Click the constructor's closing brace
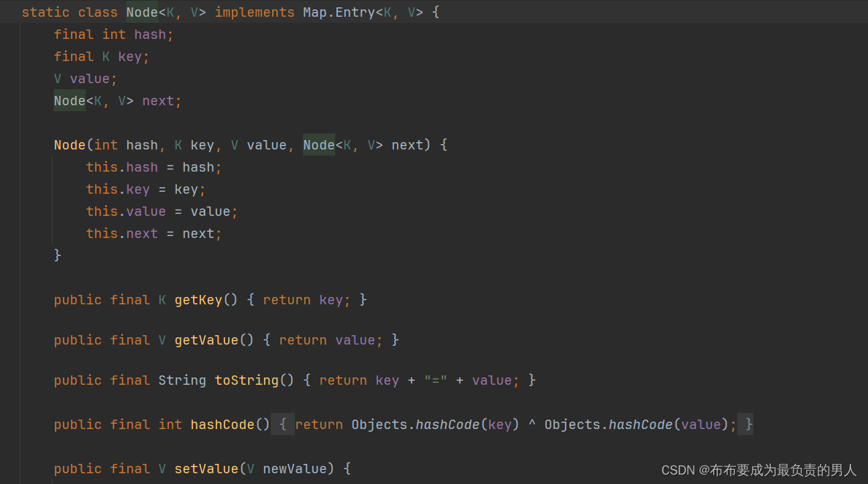 coord(58,255)
